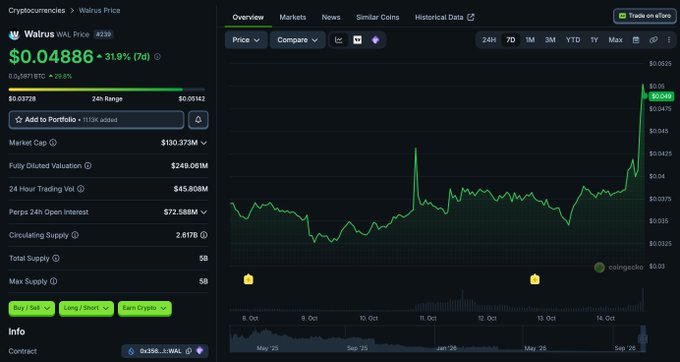This screenshot has height=362, width=680.
Task: Click the 0x356...WAL contract chip
Action: pyautogui.click(x=165, y=351)
